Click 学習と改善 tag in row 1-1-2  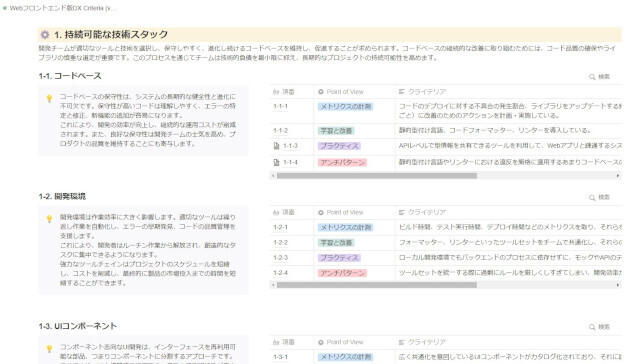point(336,131)
